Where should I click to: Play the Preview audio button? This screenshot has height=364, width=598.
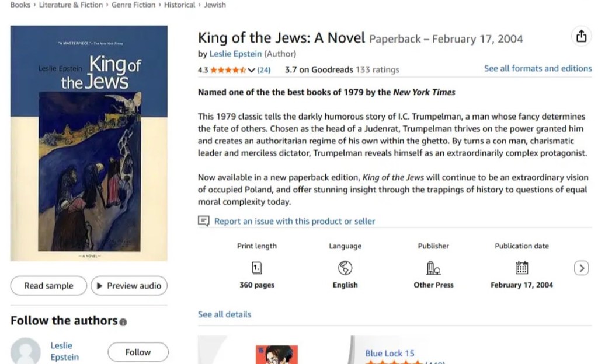(x=128, y=286)
